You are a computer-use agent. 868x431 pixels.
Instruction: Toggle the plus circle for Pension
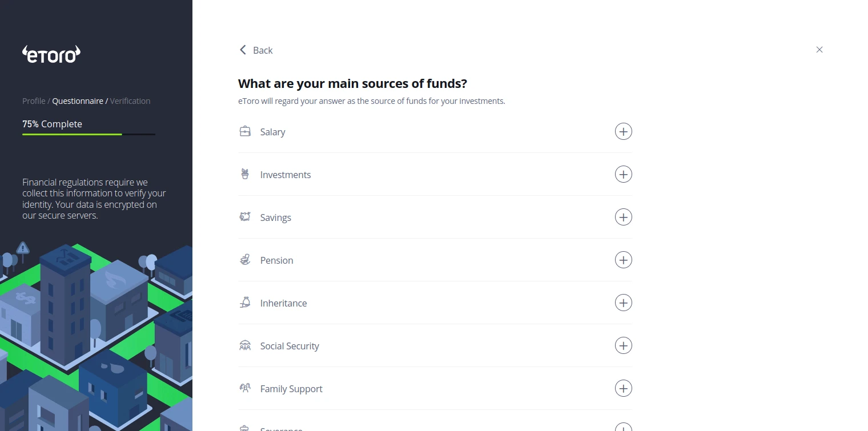point(623,260)
